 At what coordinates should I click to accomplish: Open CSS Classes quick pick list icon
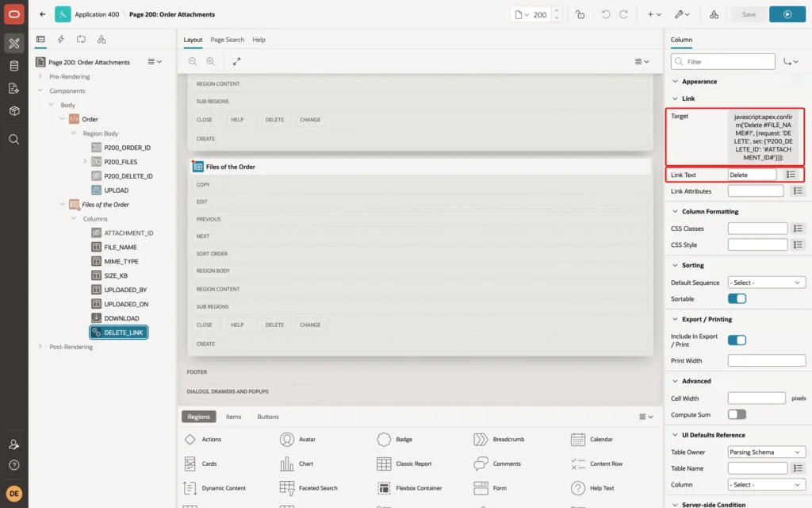pyautogui.click(x=798, y=229)
